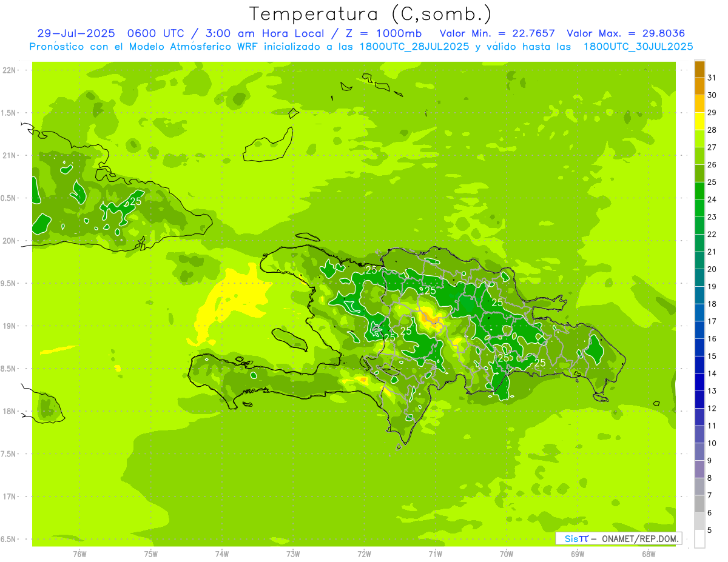Click the colorbar label 29
Image resolution: width=728 pixels, height=562 pixels.
coord(712,113)
